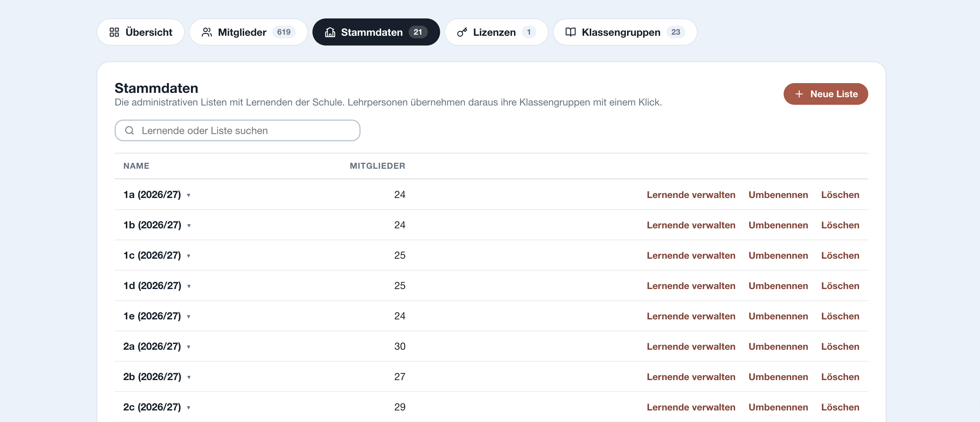The image size is (980, 422).
Task: Create a new list with Neue Liste
Action: pos(826,94)
